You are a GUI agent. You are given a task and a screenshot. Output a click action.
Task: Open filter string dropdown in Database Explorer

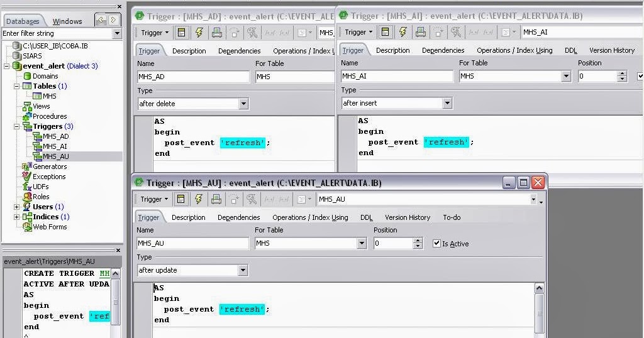pos(117,33)
